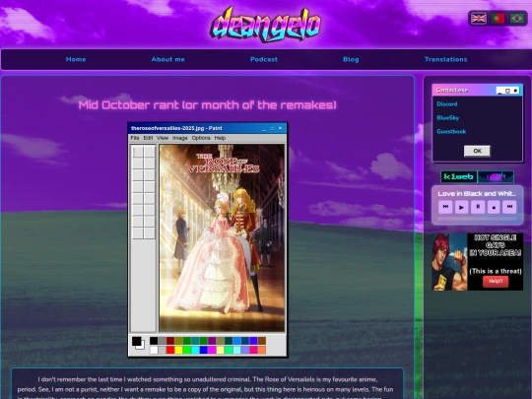Click the Paint window title bar text
Screen dimensions: 532x399
(x=176, y=128)
